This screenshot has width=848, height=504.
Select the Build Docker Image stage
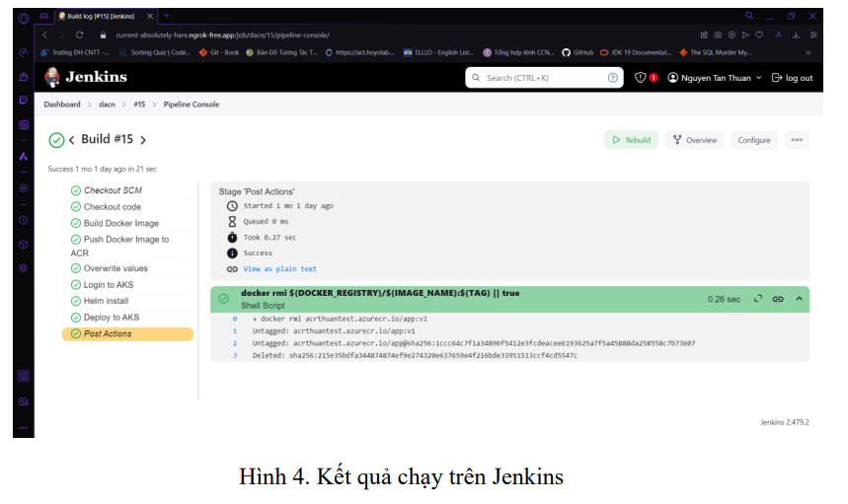120,223
